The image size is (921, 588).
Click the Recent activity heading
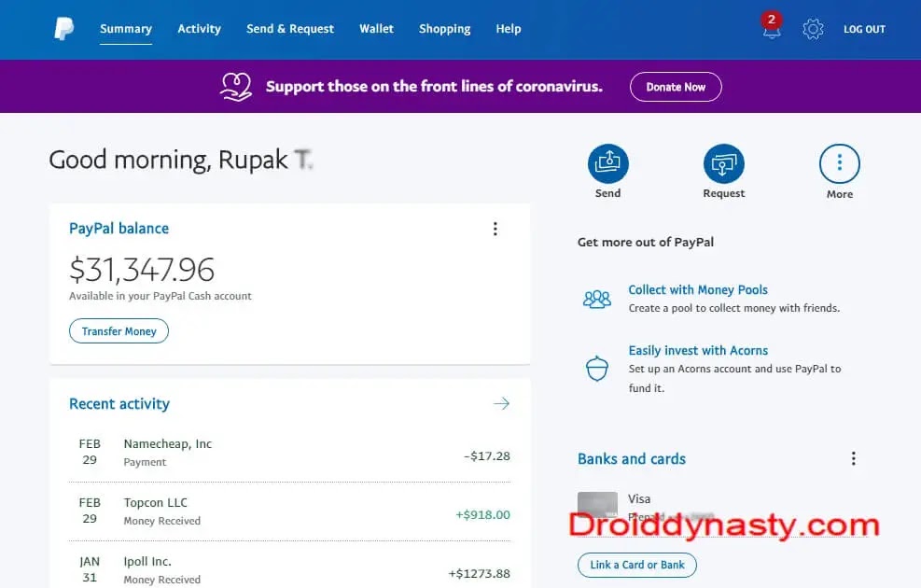[119, 403]
